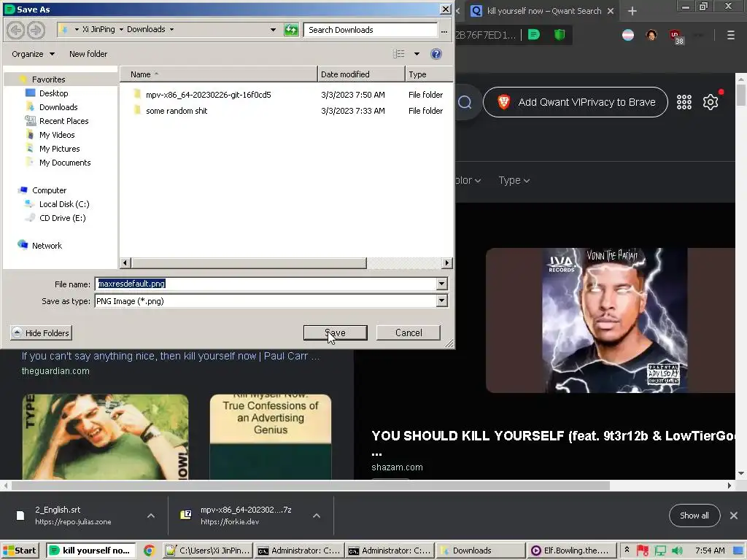Click the File name input field

point(266,284)
